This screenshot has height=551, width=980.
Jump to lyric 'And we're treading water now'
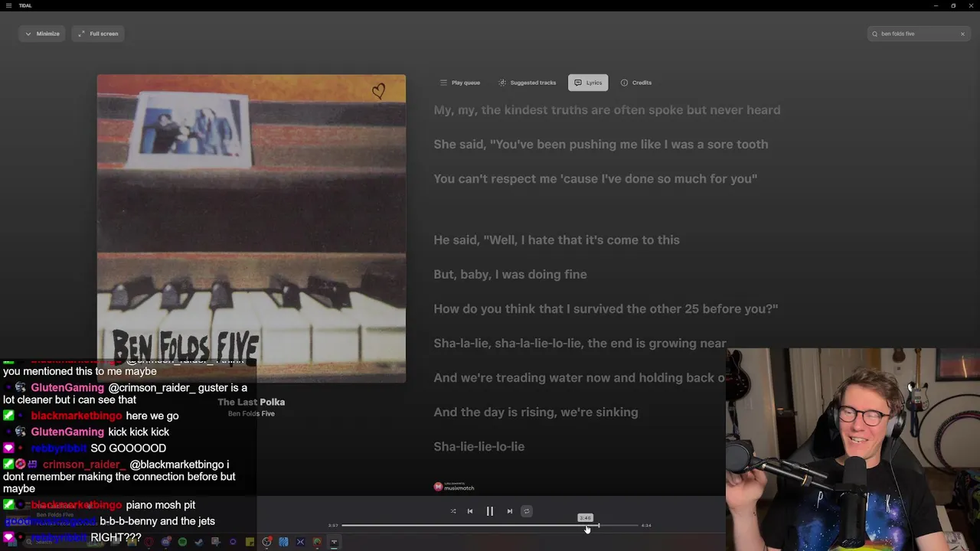coord(580,378)
